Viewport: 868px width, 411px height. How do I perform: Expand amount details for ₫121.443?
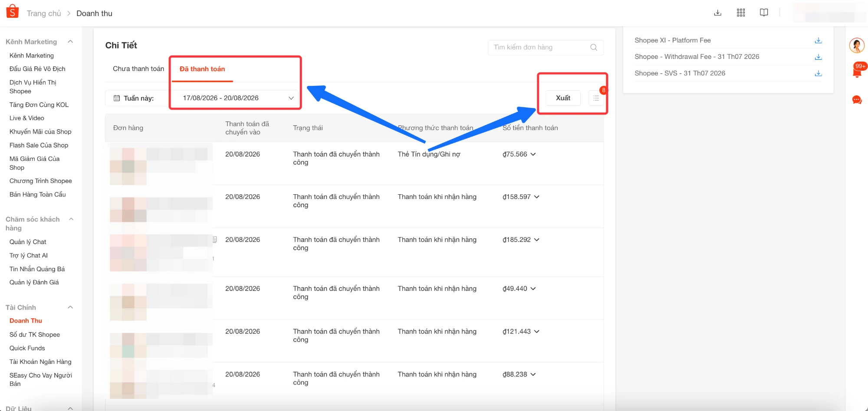pos(537,332)
